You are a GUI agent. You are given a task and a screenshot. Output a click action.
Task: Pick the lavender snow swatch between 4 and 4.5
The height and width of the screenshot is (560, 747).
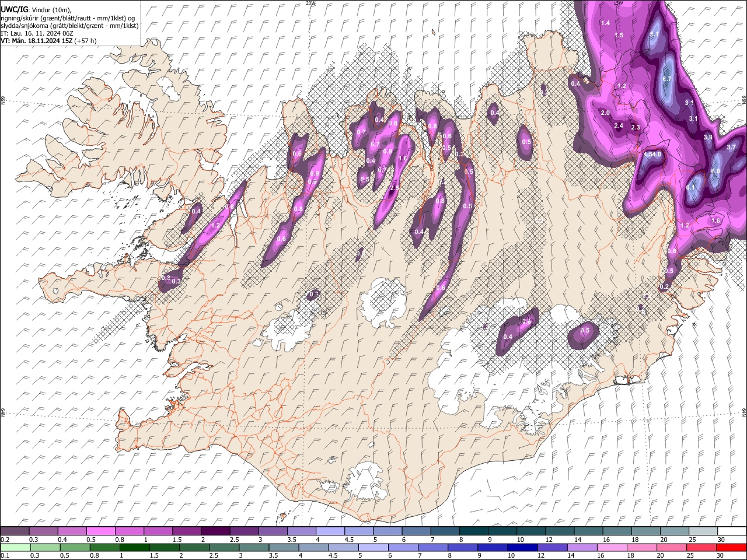tap(330, 531)
